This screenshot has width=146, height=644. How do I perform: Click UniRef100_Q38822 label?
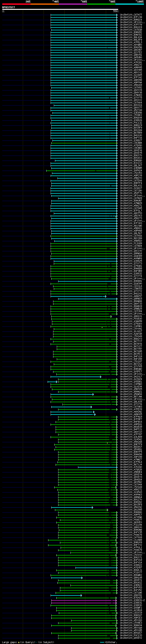pyautogui.click(x=131, y=565)
